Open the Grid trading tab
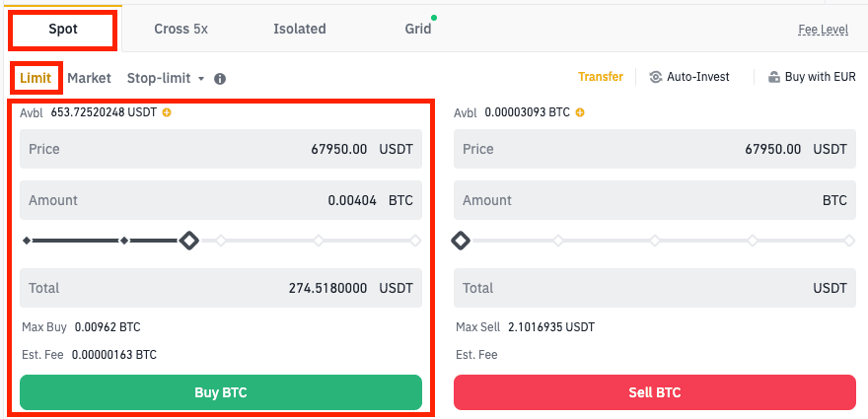The image size is (868, 419). [x=418, y=29]
